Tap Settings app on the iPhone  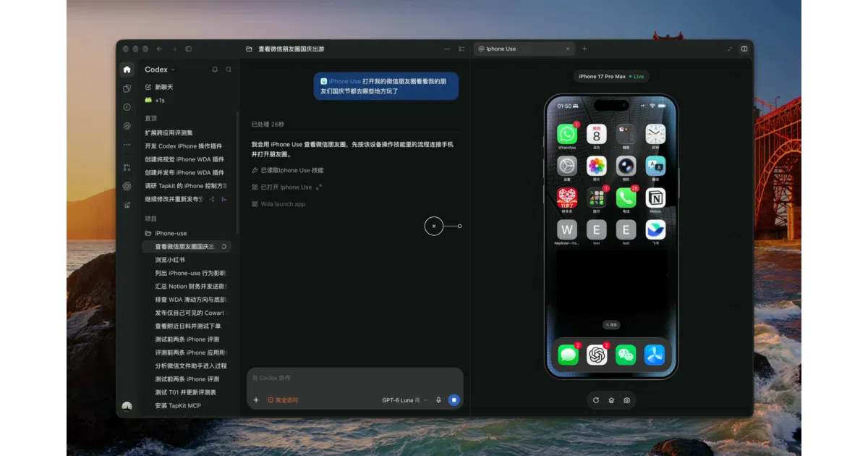pyautogui.click(x=567, y=166)
